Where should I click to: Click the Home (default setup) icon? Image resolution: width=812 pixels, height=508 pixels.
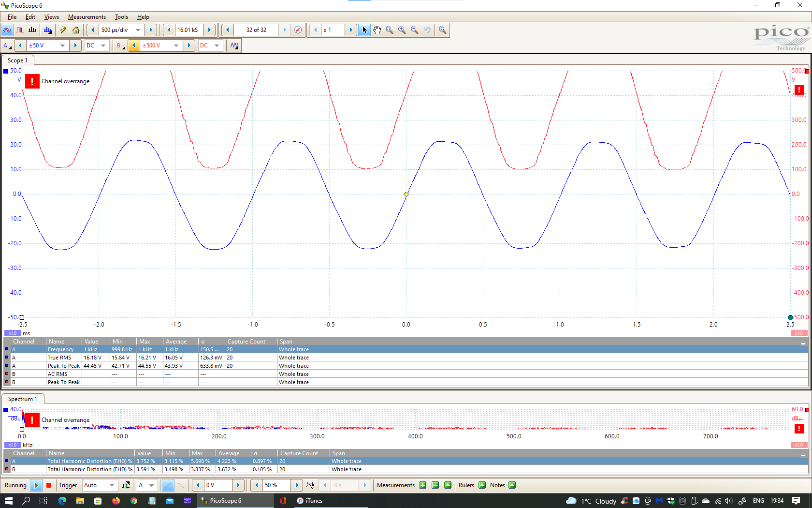point(76,30)
